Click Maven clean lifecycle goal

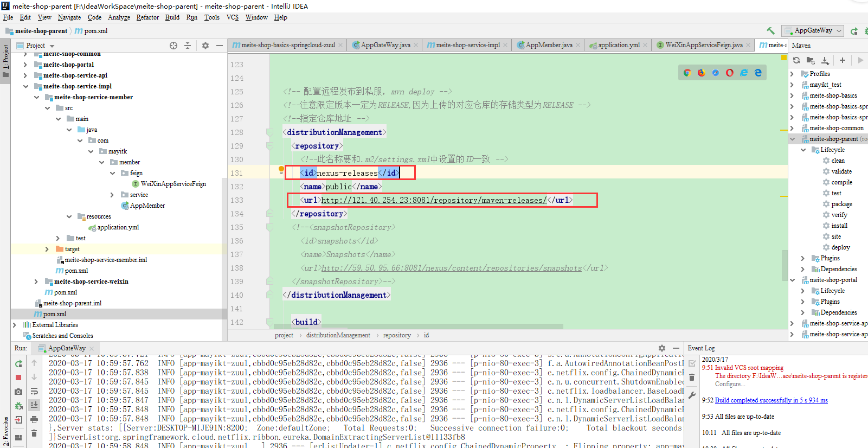[838, 161]
